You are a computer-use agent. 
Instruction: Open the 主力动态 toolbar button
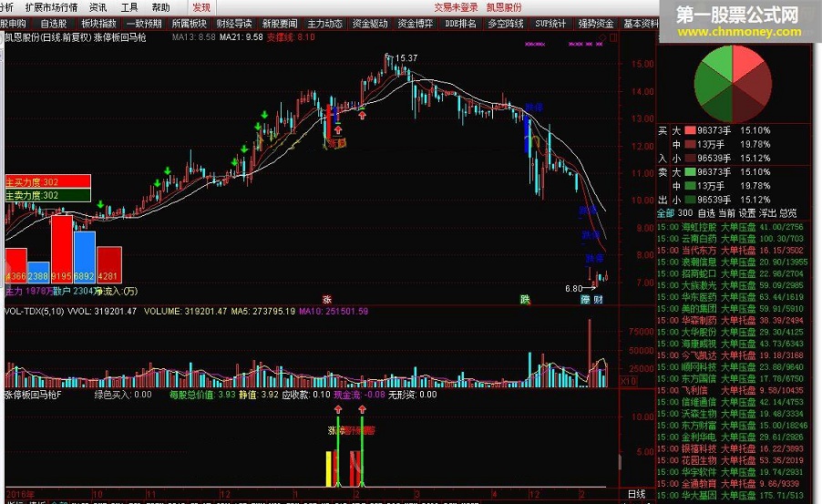[324, 24]
